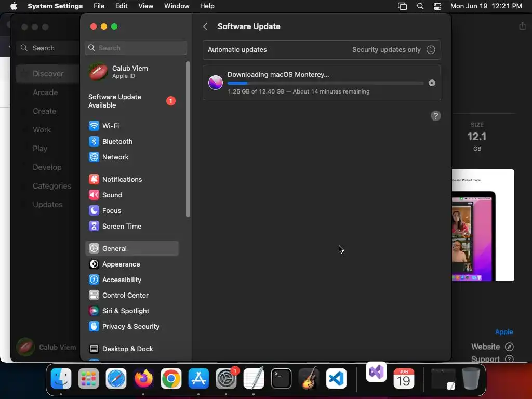Open Finder from the Dock
This screenshot has height=399, width=532.
pyautogui.click(x=61, y=378)
